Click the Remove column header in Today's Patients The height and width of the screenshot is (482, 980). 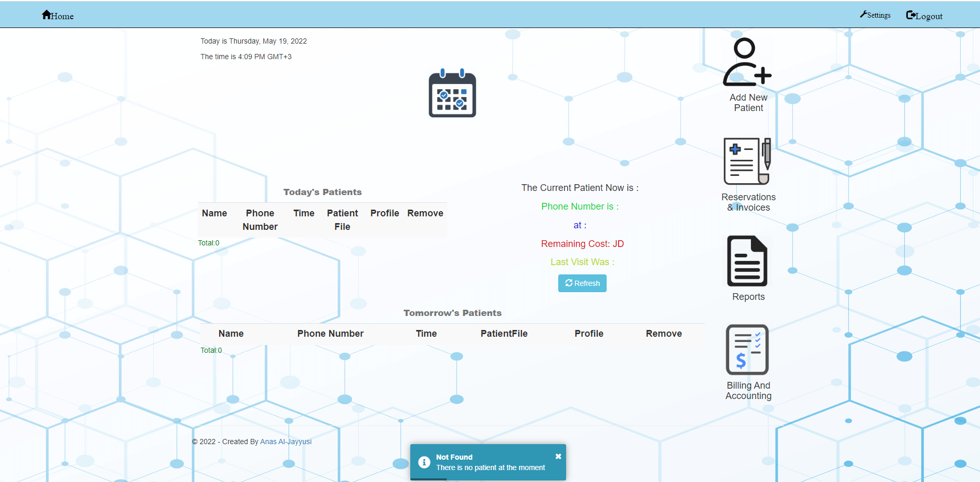coord(425,213)
